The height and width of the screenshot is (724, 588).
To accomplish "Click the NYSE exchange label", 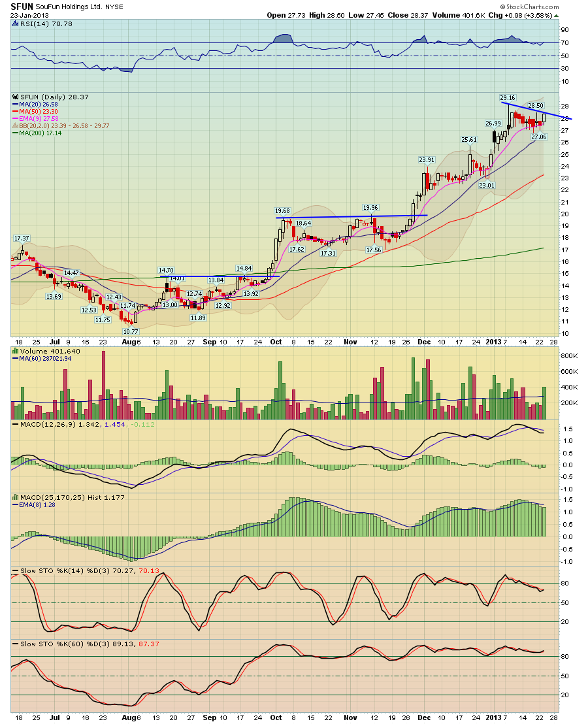I will click(114, 7).
